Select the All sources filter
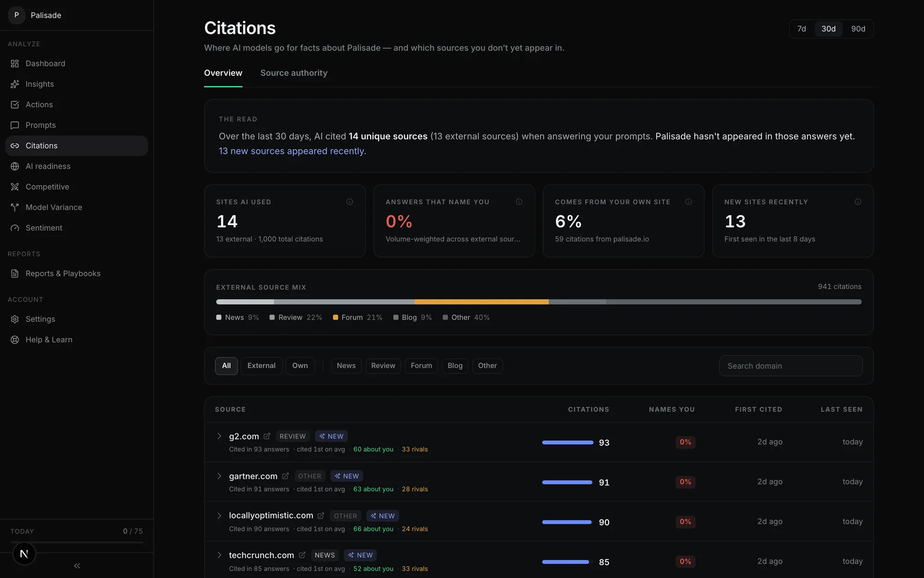 (226, 366)
